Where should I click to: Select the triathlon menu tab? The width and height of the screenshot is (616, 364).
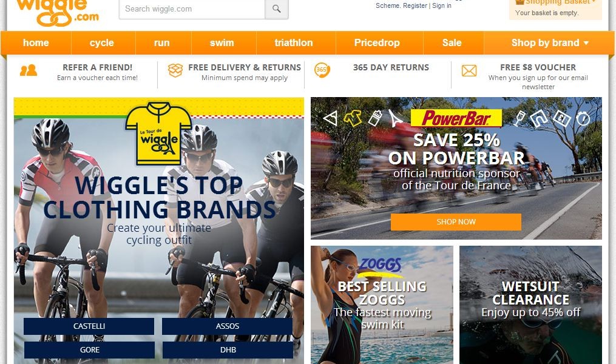[294, 43]
